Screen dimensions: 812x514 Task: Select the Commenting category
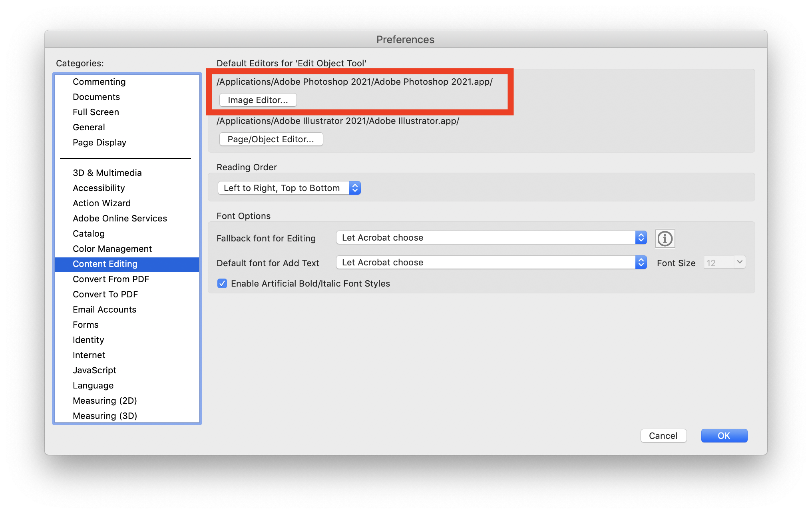pos(99,82)
